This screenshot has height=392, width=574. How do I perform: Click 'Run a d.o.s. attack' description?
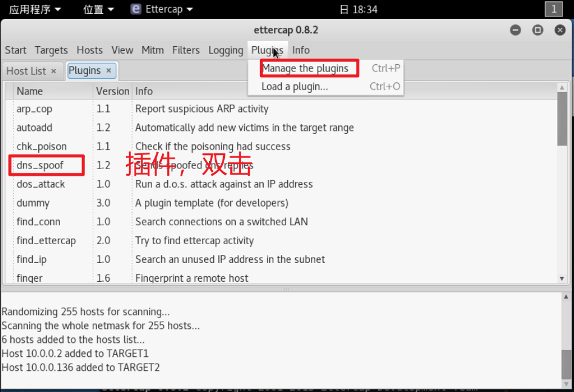point(224,184)
